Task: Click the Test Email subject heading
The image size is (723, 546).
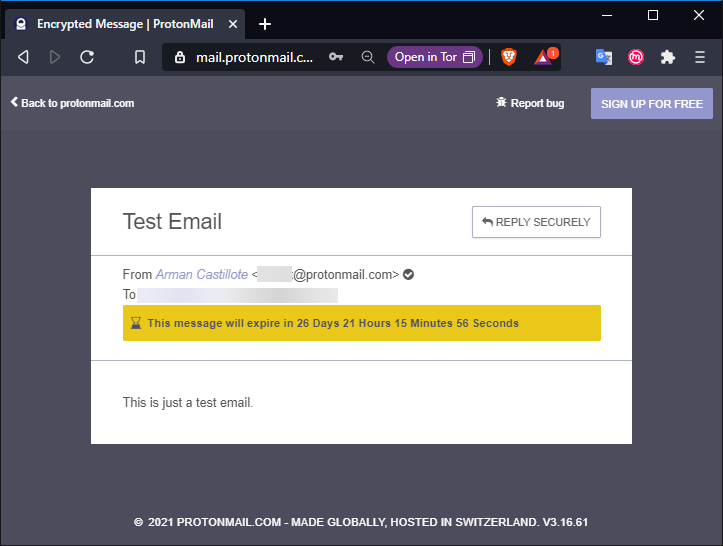Action: (172, 221)
